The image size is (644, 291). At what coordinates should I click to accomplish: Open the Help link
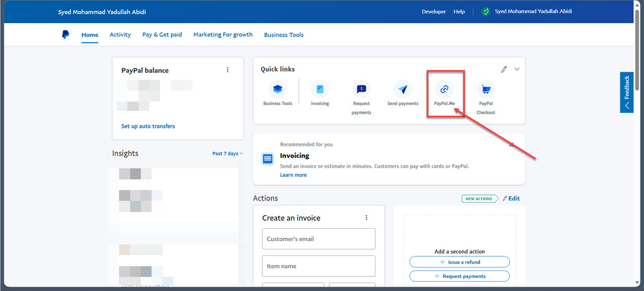coord(459,12)
